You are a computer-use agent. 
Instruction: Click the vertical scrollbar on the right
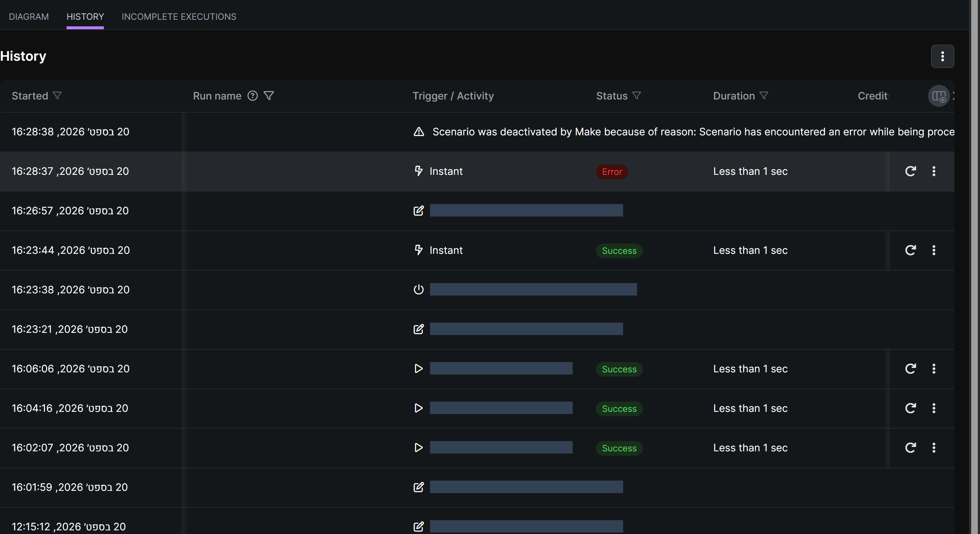point(974,266)
